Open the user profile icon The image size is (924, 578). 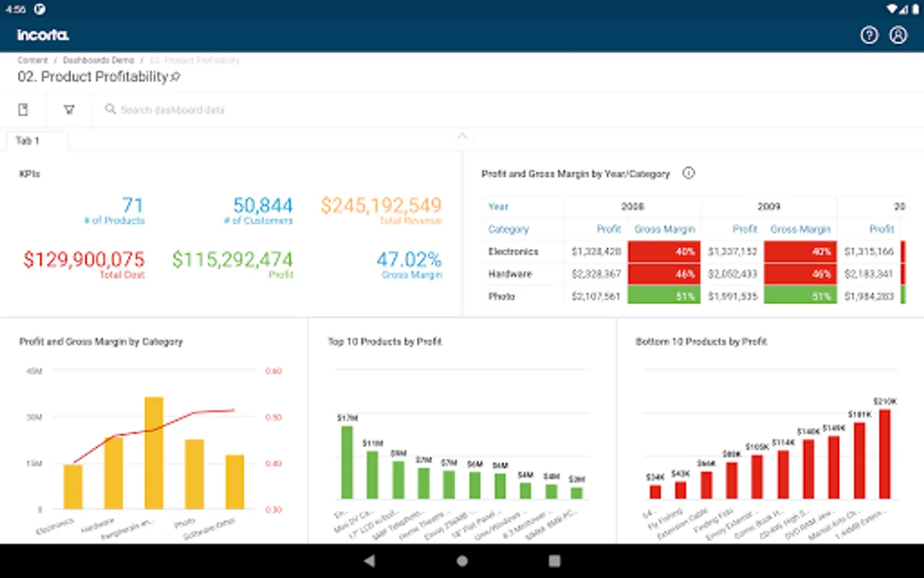click(x=898, y=35)
